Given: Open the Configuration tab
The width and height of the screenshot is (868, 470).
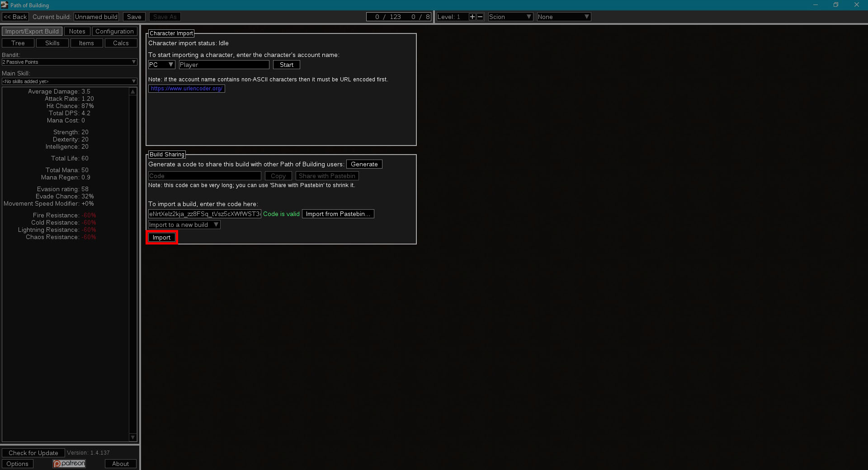Looking at the screenshot, I should (x=114, y=31).
